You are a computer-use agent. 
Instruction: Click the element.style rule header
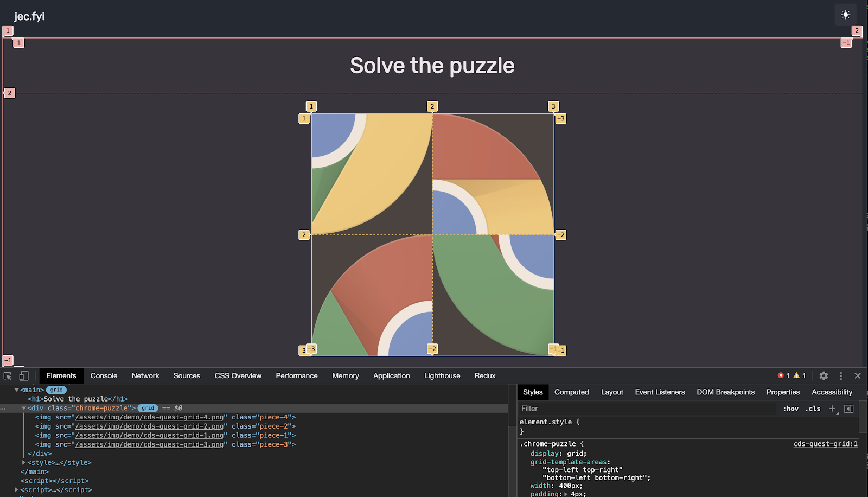click(x=549, y=422)
